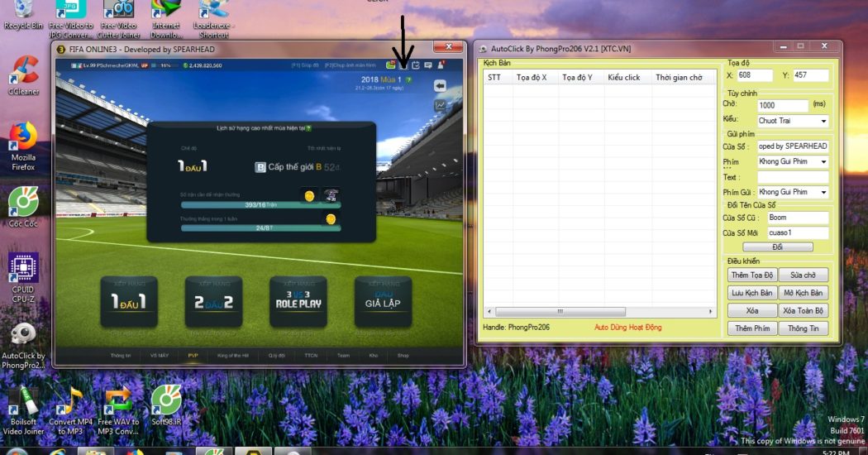Select the 1 ĐẤU 1 ranked mode tile
Screen dimensions: 868x455
click(x=129, y=301)
